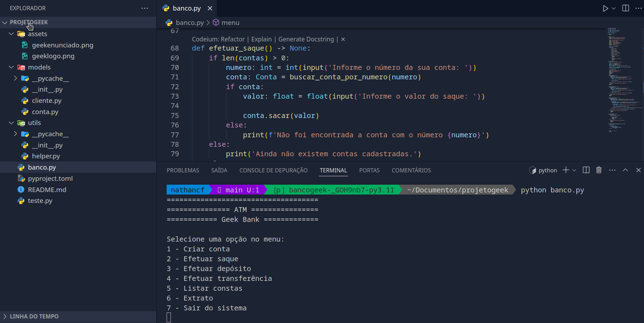Image resolution: width=644 pixels, height=323 pixels.
Task: Open run options dropdown arrow
Action: pos(614,8)
